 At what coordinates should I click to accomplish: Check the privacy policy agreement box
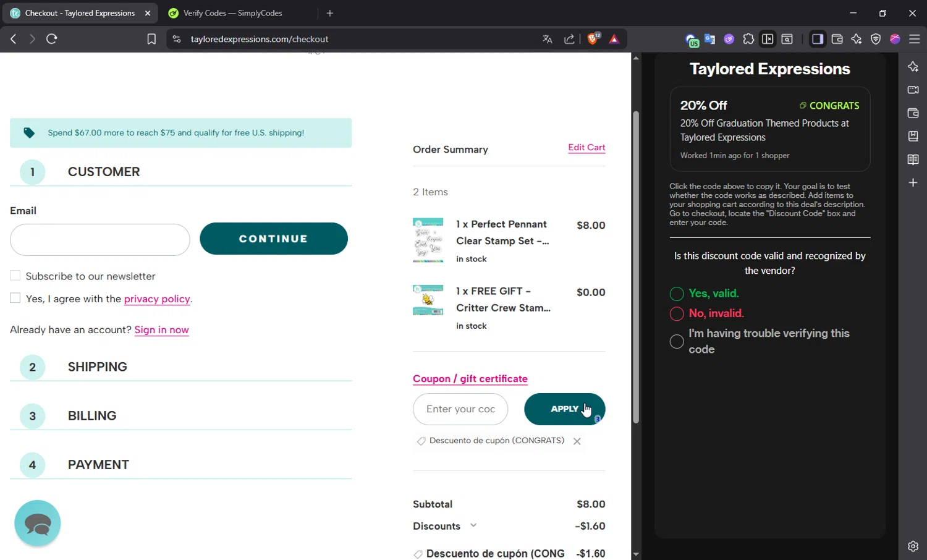[15, 298]
